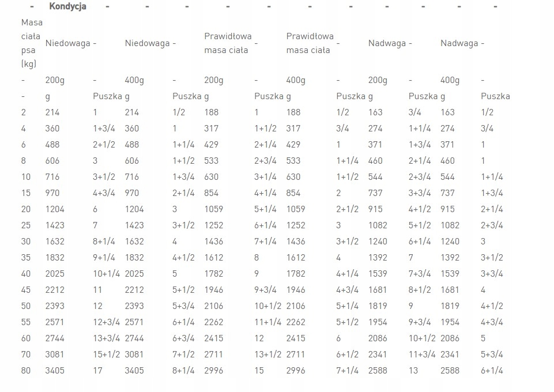Click the 6+1/4 cell in the 80 kg row
The width and height of the screenshot is (554, 392).
click(x=492, y=370)
